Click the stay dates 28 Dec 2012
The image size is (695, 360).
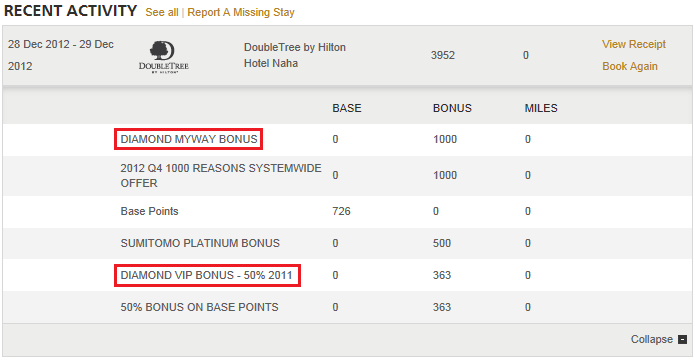point(61,55)
